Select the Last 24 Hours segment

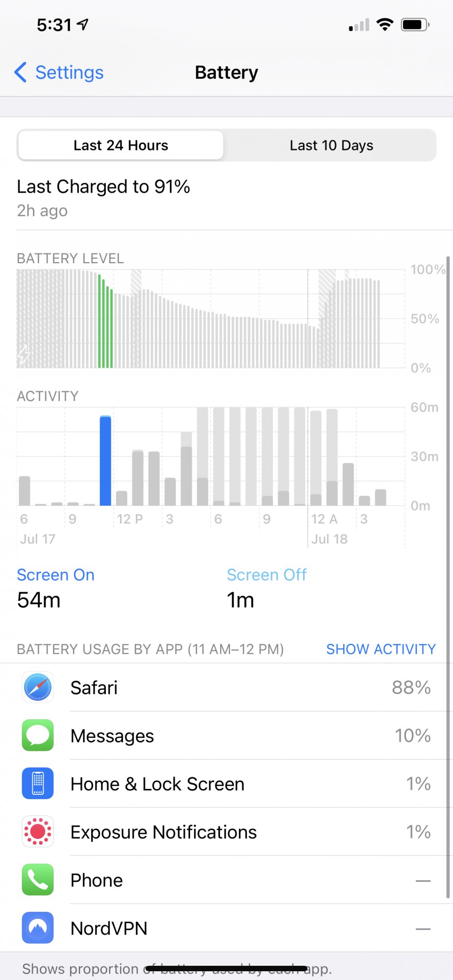(x=120, y=145)
